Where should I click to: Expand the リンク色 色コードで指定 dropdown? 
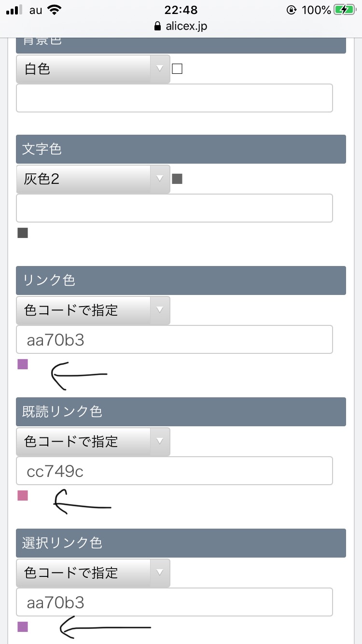point(93,310)
